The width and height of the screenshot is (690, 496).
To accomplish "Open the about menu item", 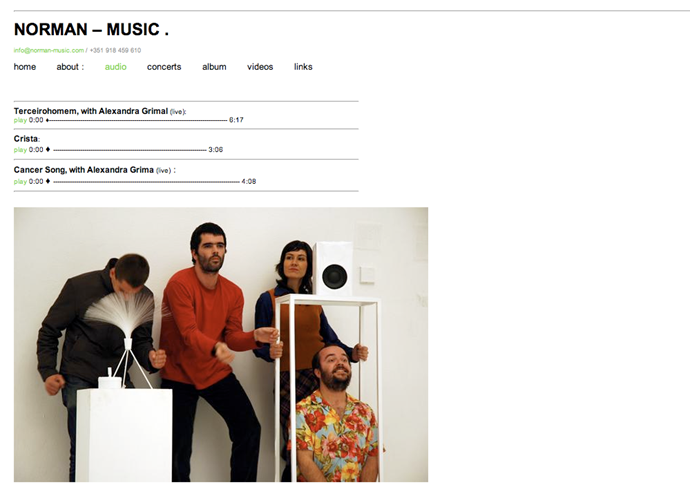I will [x=70, y=67].
